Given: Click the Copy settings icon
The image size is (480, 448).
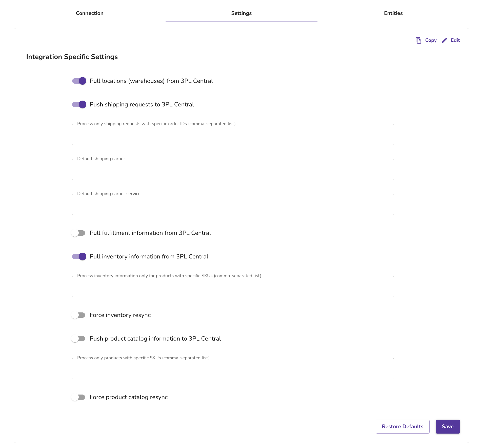Looking at the screenshot, I should tap(418, 40).
